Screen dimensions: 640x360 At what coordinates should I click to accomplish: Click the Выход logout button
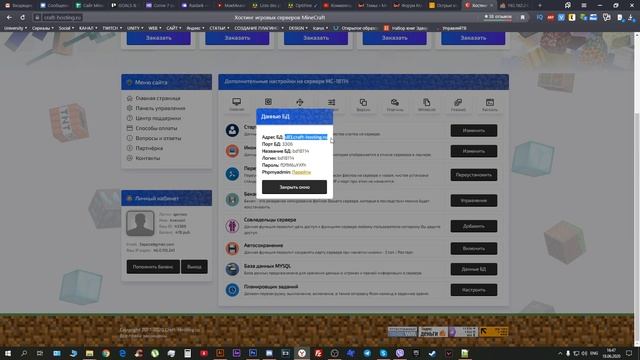pyautogui.click(x=194, y=267)
